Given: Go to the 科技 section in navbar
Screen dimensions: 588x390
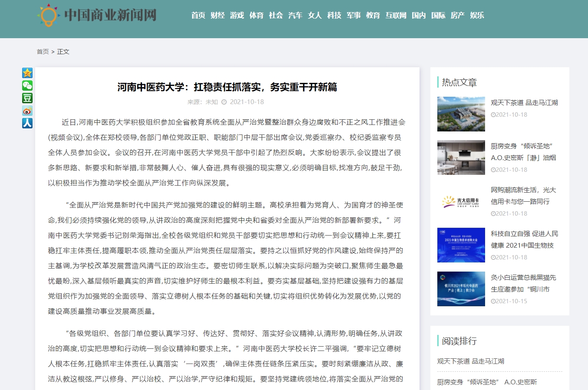Looking at the screenshot, I should pyautogui.click(x=334, y=16).
